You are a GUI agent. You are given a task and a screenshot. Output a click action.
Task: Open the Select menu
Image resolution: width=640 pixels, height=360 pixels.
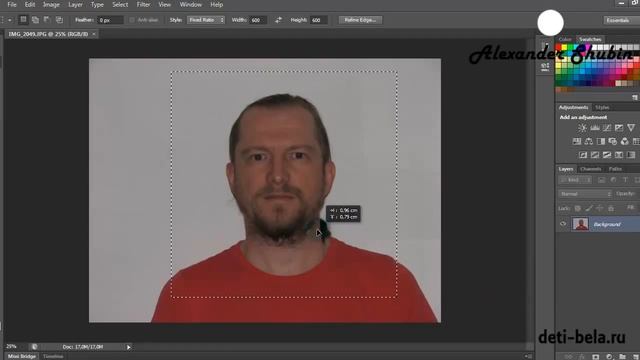pos(120,4)
